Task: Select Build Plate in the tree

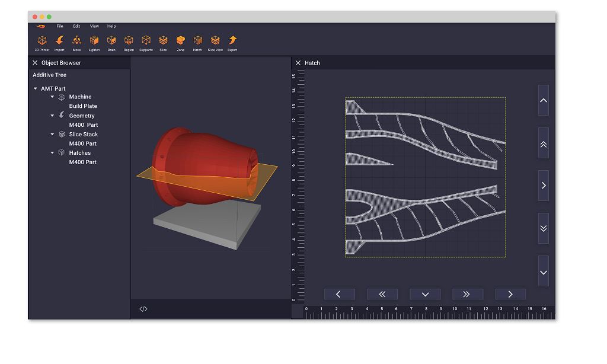Action: [83, 106]
